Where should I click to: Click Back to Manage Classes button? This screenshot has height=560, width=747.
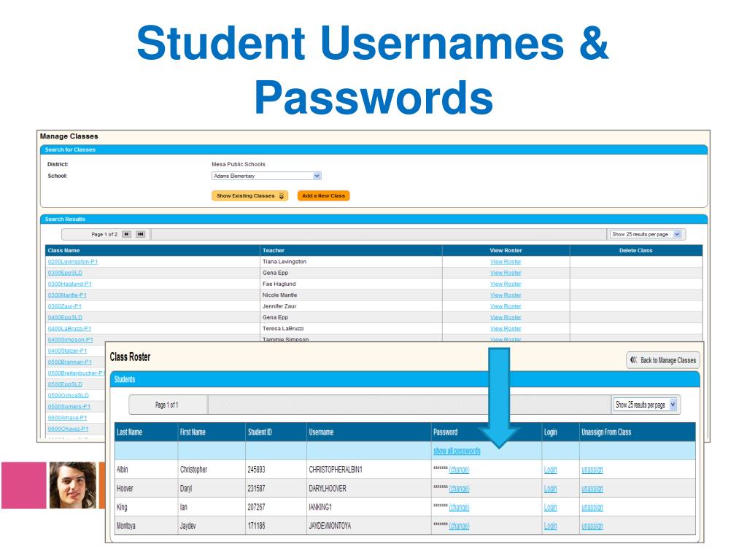(x=662, y=360)
